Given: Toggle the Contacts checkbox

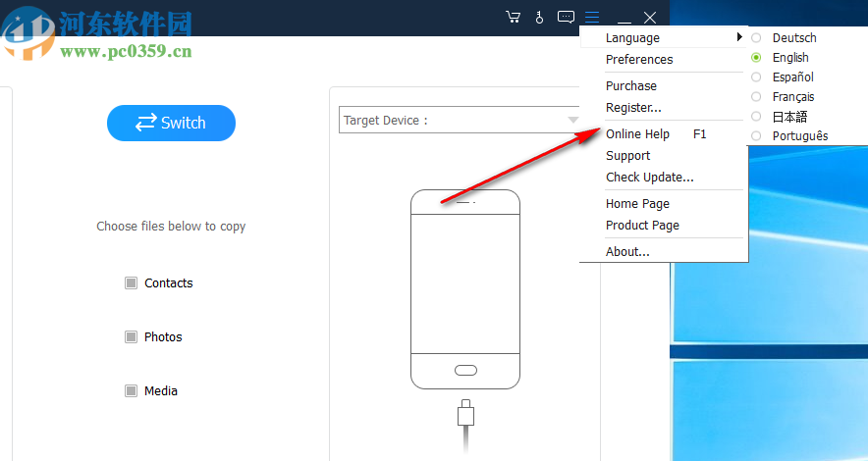Looking at the screenshot, I should pos(131,283).
